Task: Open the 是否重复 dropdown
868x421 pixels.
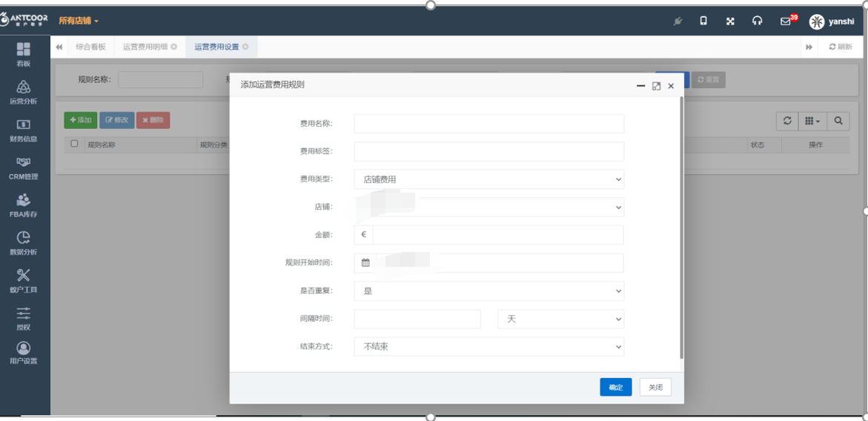Action: (489, 291)
